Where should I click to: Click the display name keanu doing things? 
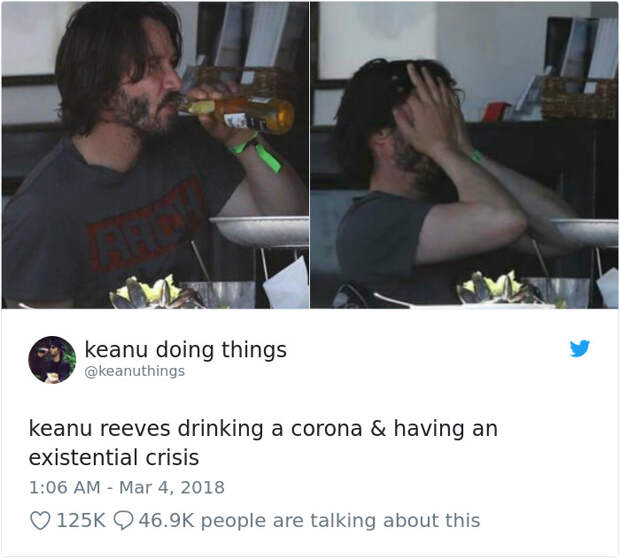click(185, 350)
